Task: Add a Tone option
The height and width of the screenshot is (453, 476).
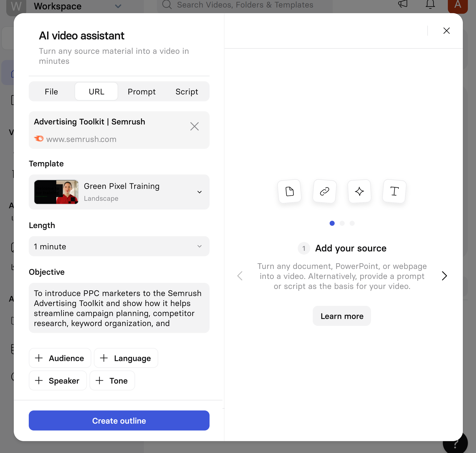Action: click(112, 380)
